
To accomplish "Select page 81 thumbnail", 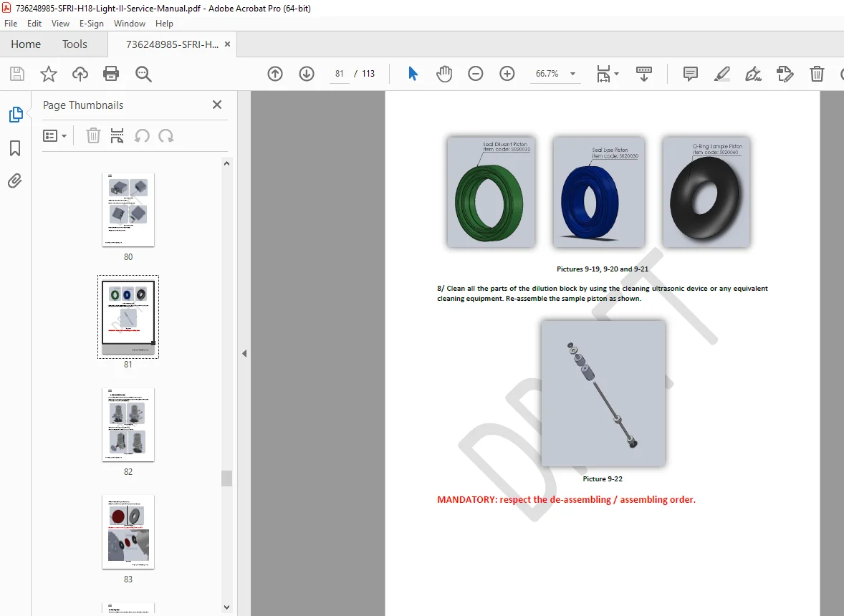I will 128,317.
